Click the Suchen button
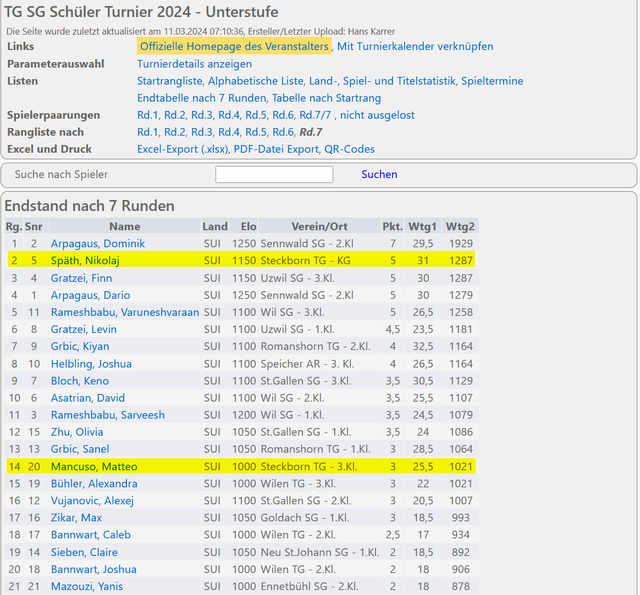 click(x=379, y=174)
